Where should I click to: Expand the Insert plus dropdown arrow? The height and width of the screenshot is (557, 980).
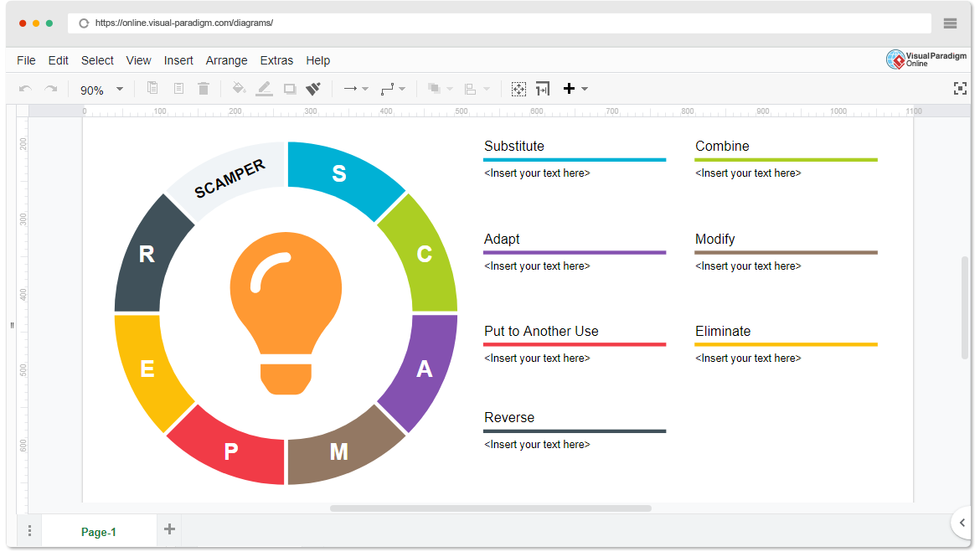coord(585,89)
